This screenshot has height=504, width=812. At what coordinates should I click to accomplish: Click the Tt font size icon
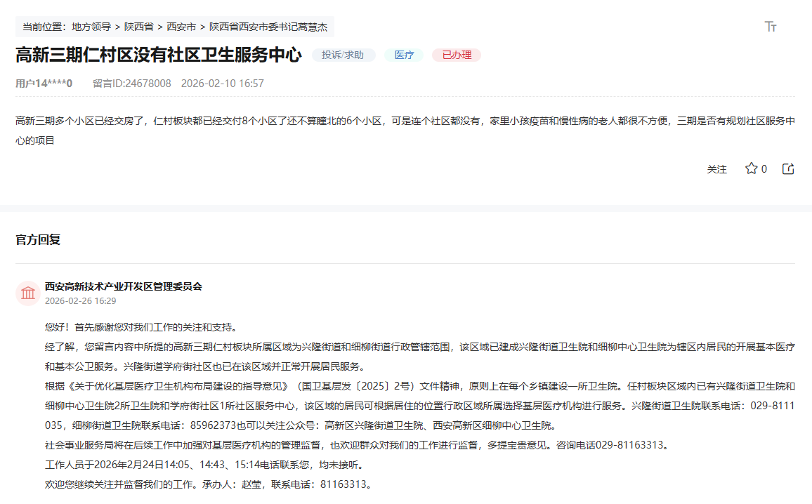770,27
